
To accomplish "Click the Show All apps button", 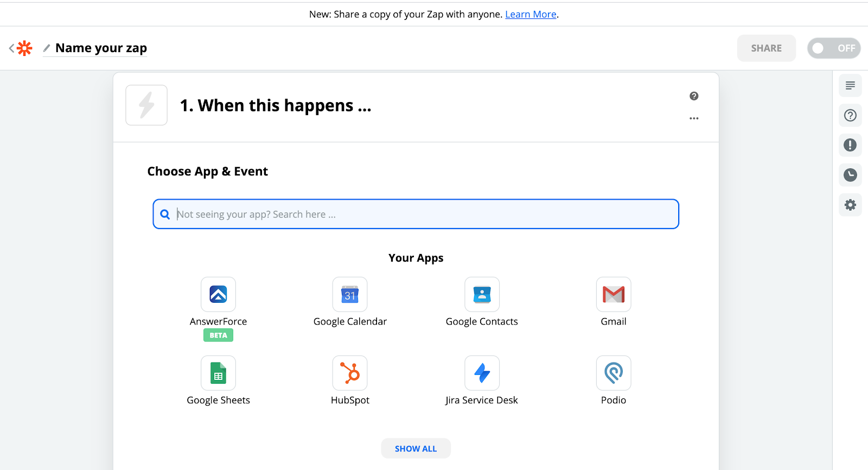I will point(416,448).
